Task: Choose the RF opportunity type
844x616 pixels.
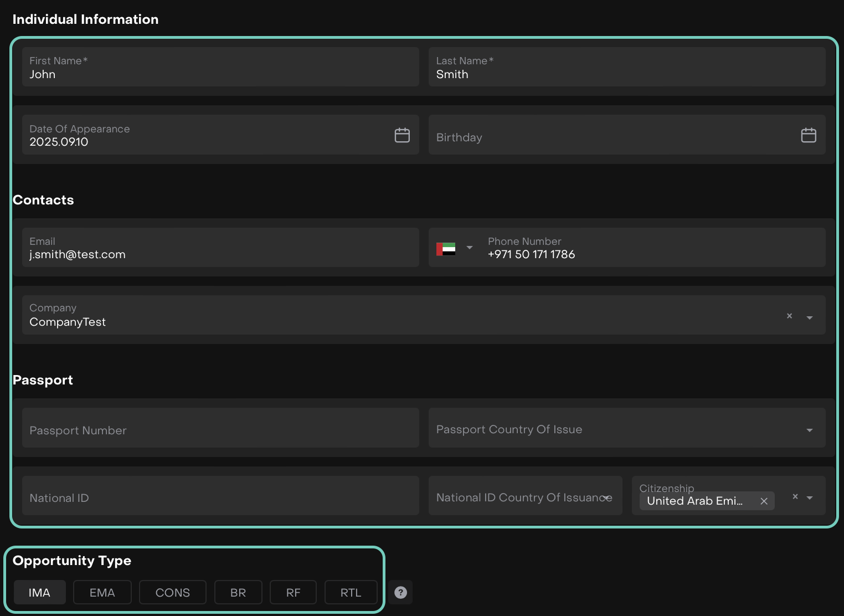Action: 293,592
